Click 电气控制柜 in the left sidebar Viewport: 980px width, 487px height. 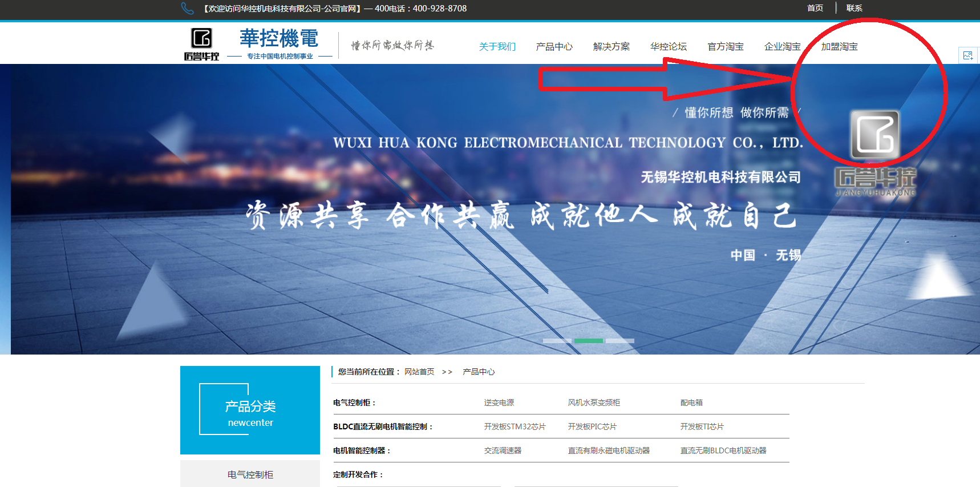point(250,474)
